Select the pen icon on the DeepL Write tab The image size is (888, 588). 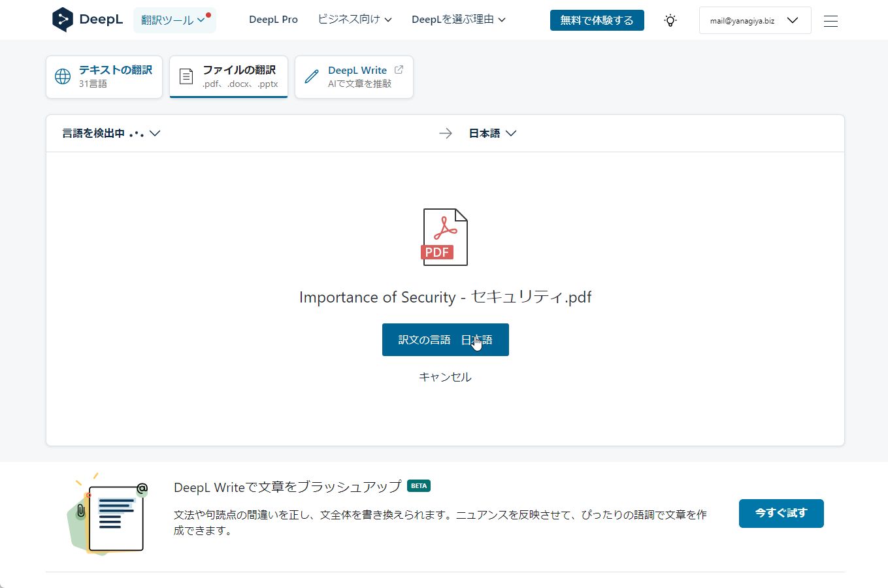(311, 76)
